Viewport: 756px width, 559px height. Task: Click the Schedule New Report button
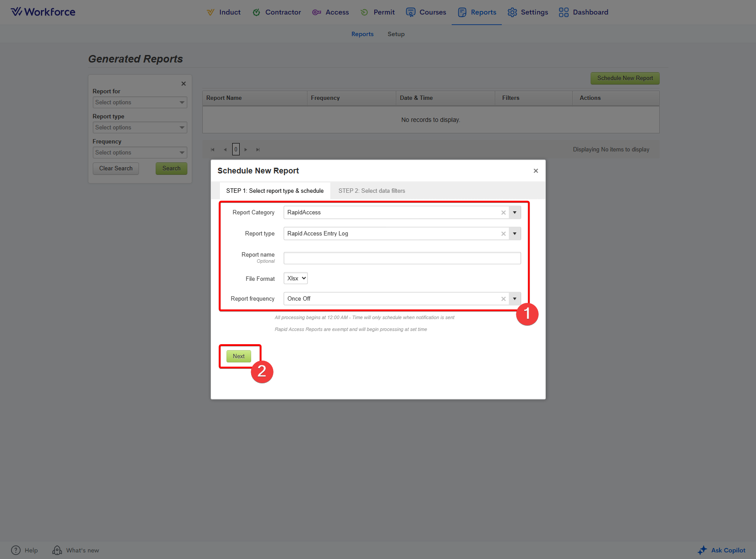[x=625, y=78]
